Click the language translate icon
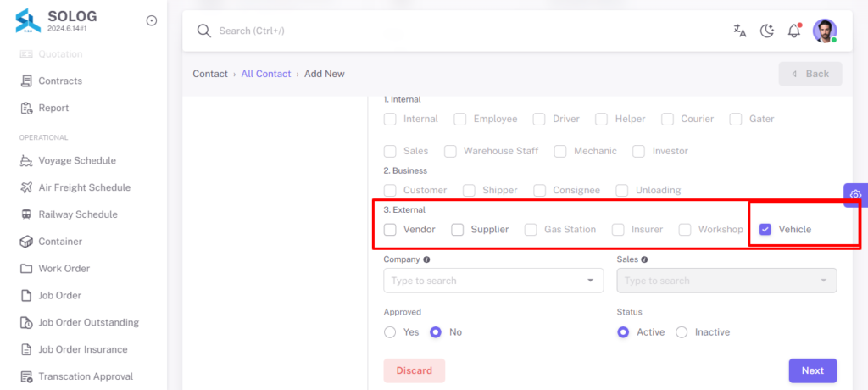 739,31
